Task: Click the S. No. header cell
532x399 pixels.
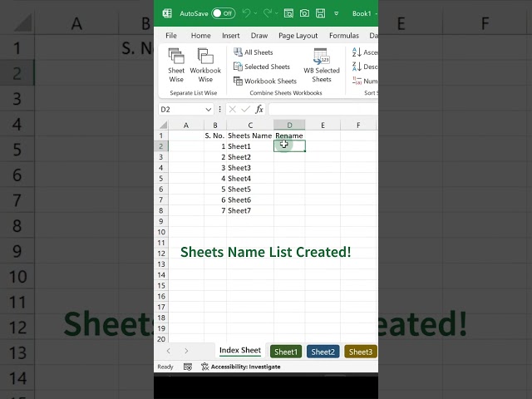Action: 215,135
